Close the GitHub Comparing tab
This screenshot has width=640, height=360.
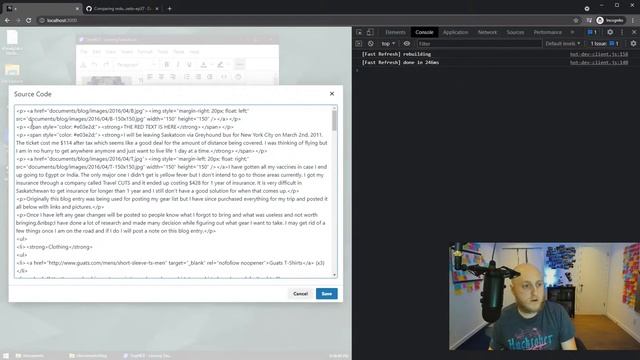point(157,9)
